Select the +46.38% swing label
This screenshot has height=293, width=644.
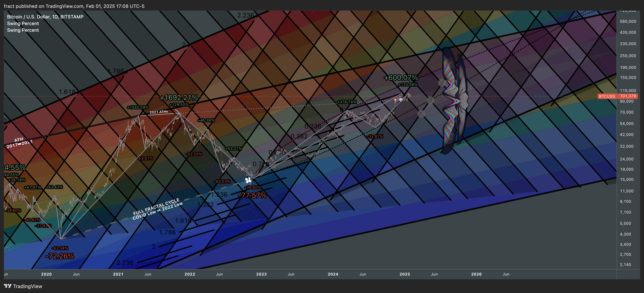click(x=206, y=120)
